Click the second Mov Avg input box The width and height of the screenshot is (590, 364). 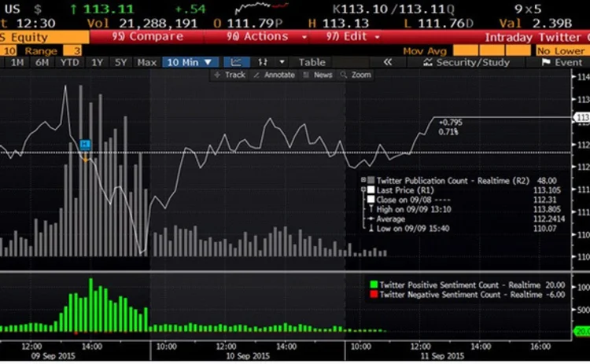point(492,50)
